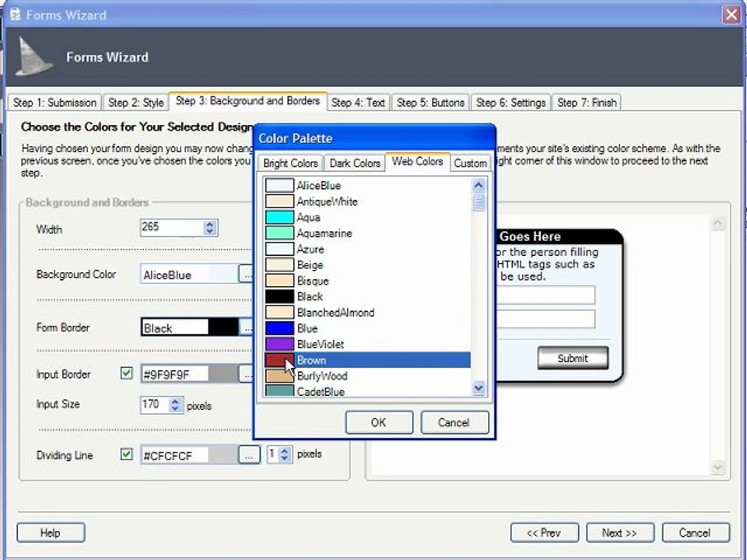Decrease the Width value with down arrow
The width and height of the screenshot is (747, 560).
click(x=209, y=232)
